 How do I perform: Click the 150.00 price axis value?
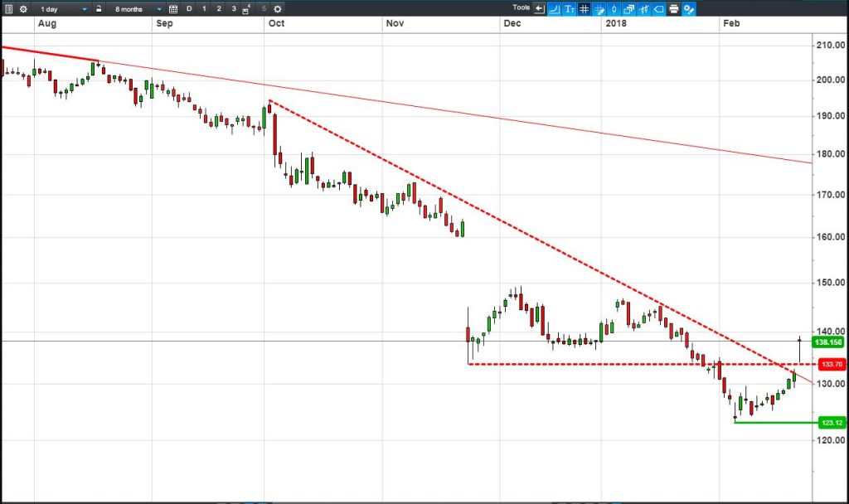click(x=831, y=282)
